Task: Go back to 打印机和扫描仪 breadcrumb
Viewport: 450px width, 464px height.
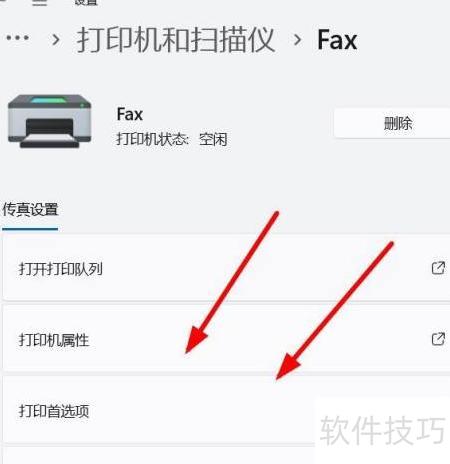Action: coord(176,40)
